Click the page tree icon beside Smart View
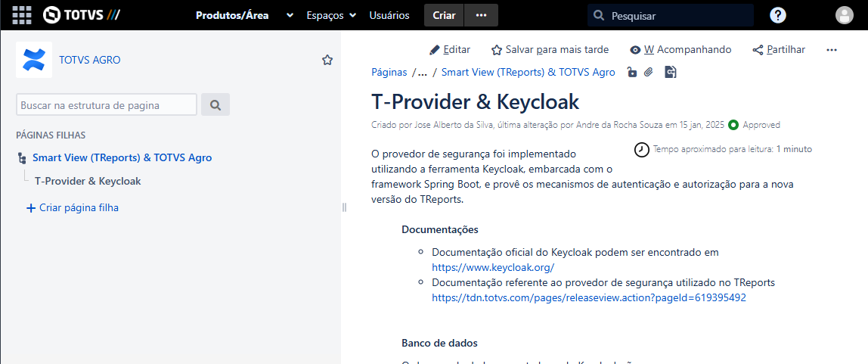The image size is (868, 364). 22,158
